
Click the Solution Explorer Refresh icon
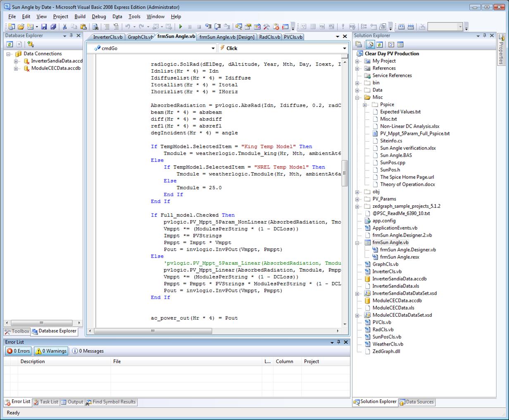tap(379, 44)
